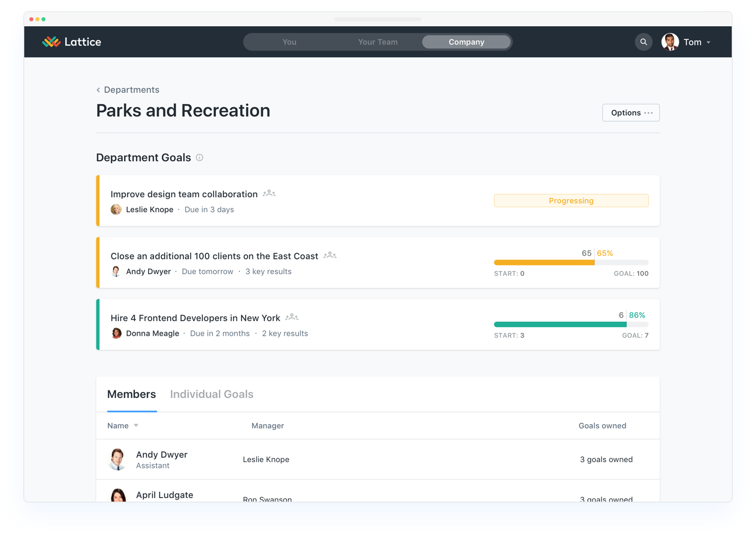Click the info icon beside Department Goals
The height and width of the screenshot is (538, 756).
coord(200,157)
